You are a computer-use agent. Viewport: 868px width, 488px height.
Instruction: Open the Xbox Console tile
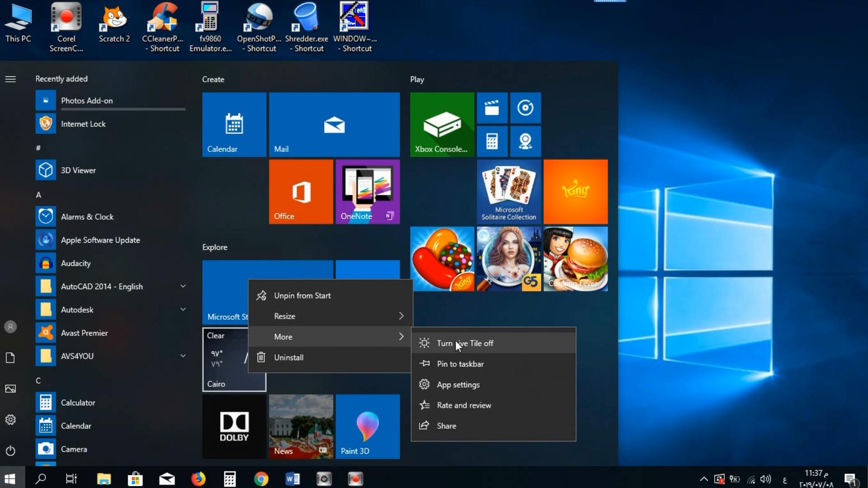[x=442, y=125]
